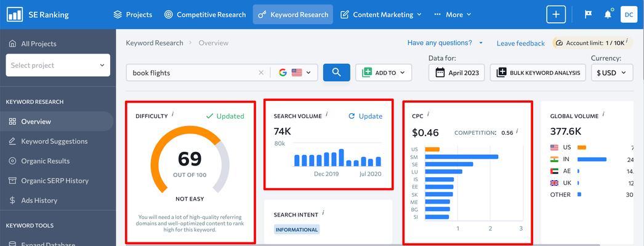This screenshot has height=246, width=644.
Task: Open Google US search engine dropdown
Action: pos(294,73)
